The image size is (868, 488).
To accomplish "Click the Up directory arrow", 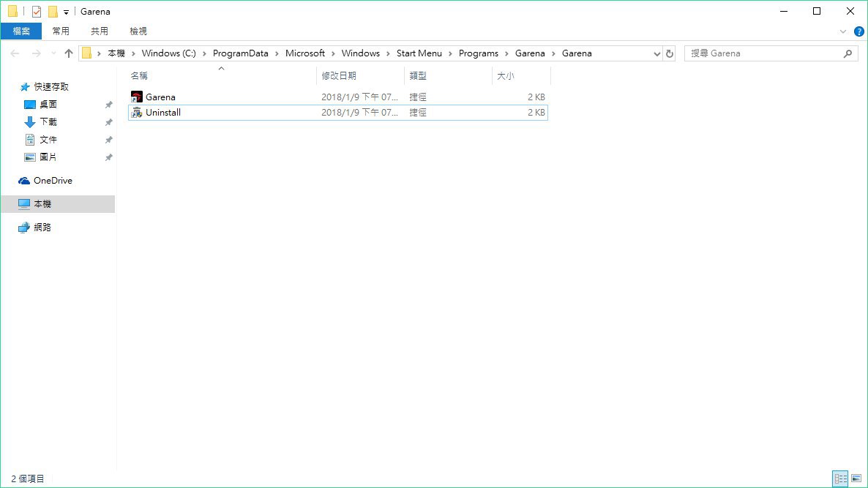I will tap(69, 53).
